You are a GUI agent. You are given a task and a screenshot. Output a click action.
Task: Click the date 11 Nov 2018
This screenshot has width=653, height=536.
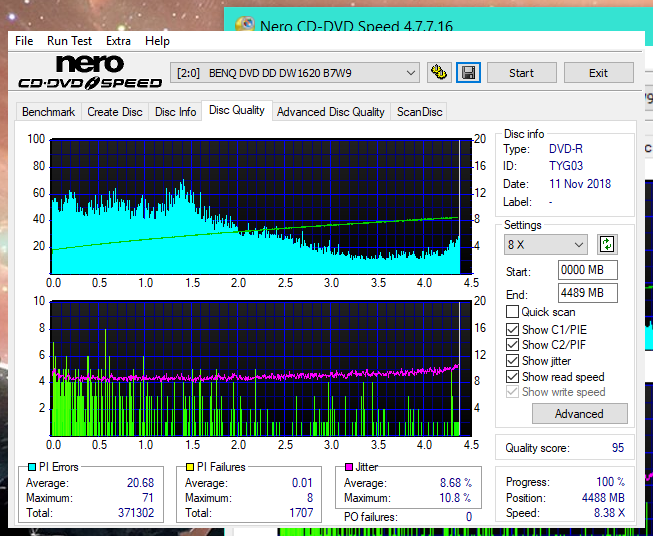(x=580, y=184)
